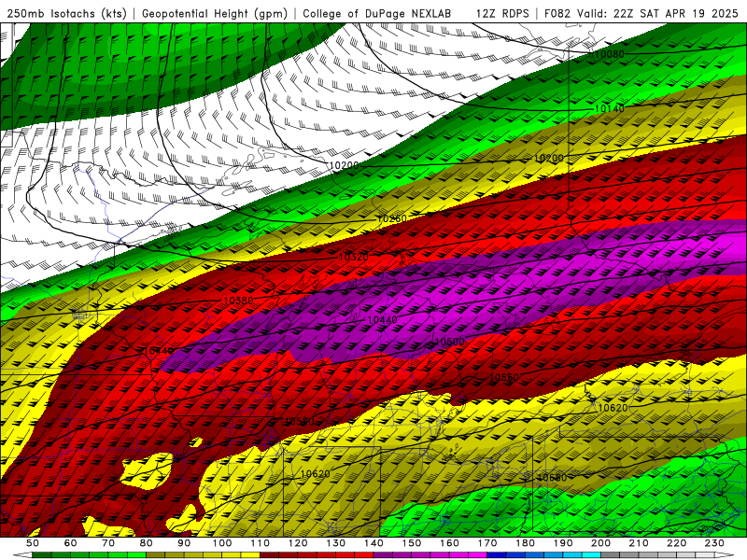747x560 pixels.
Task: Click the 10380 height contour label
Action: [238, 301]
